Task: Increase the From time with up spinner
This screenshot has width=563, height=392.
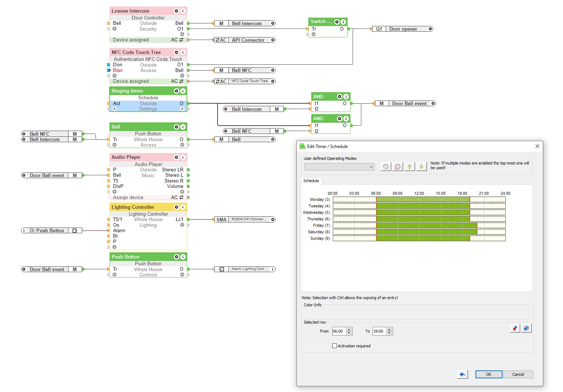Action: pos(349,329)
